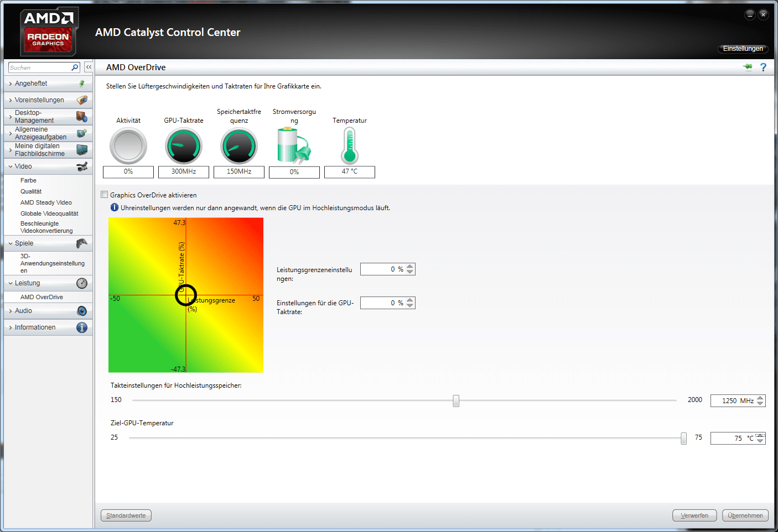Click the Temperatur thermometer icon
778x532 pixels.
(x=350, y=145)
